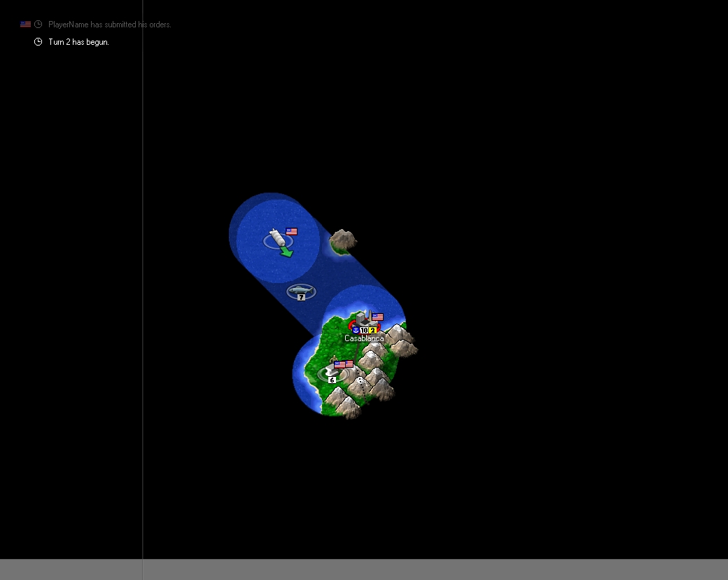
Task: Click the US flag above Casablanca
Action: point(378,317)
